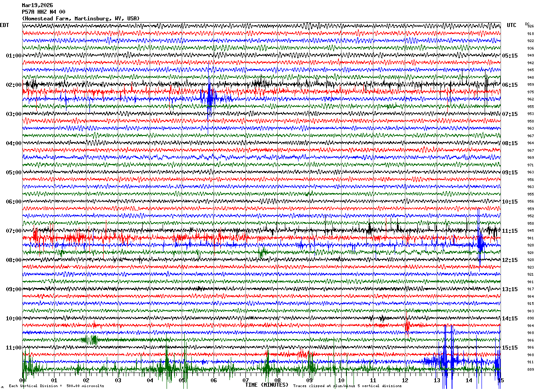536x392 pixels.
Task: Select the 10:00 EDT time label
Action: [14, 319]
